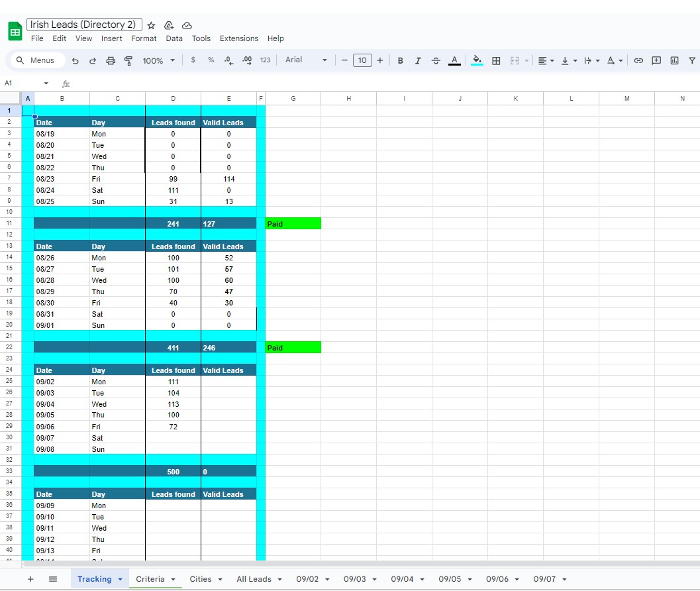The width and height of the screenshot is (700, 591).
Task: Toggle italic formatting
Action: click(418, 61)
